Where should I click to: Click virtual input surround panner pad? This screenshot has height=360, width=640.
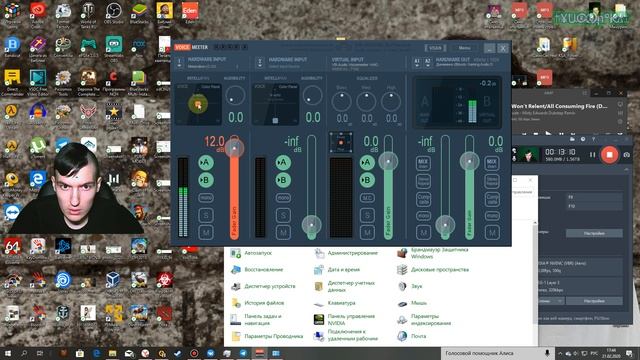click(341, 142)
